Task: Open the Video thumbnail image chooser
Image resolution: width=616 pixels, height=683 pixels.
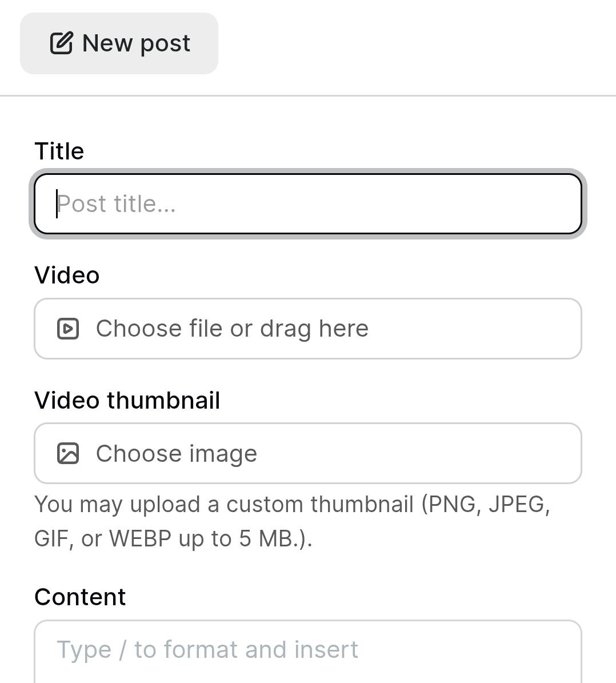Action: 307,453
